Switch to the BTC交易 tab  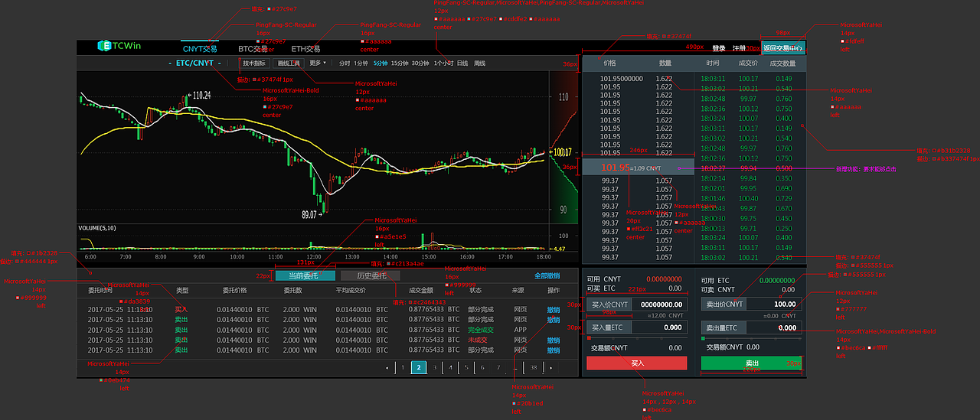coord(253,48)
